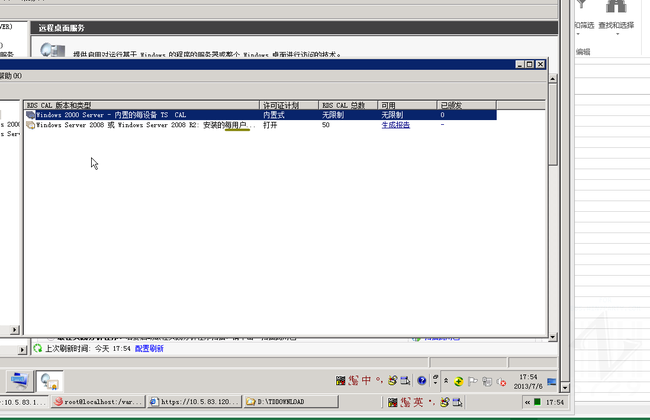Switch to https://10.5.83.120... taskbar window

[x=194, y=402]
